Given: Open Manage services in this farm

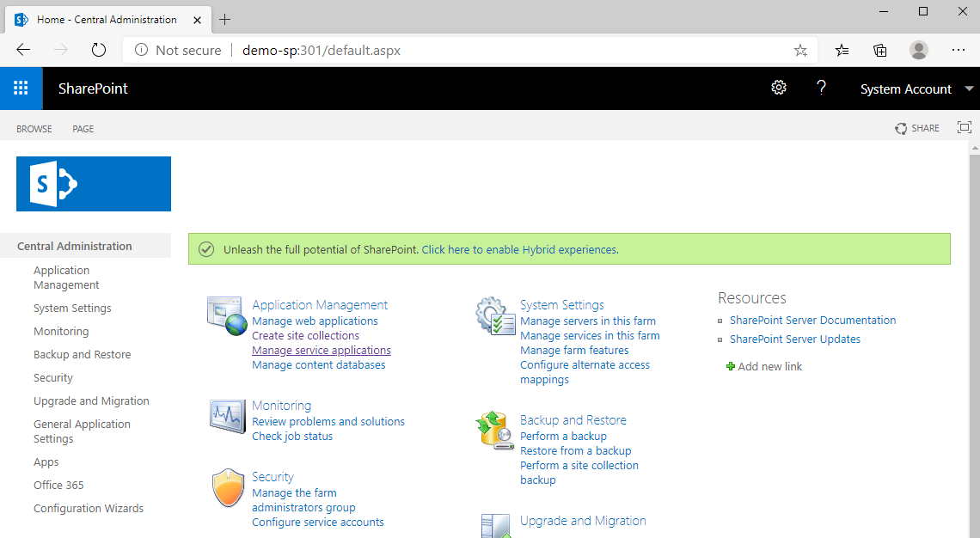Looking at the screenshot, I should (x=590, y=335).
